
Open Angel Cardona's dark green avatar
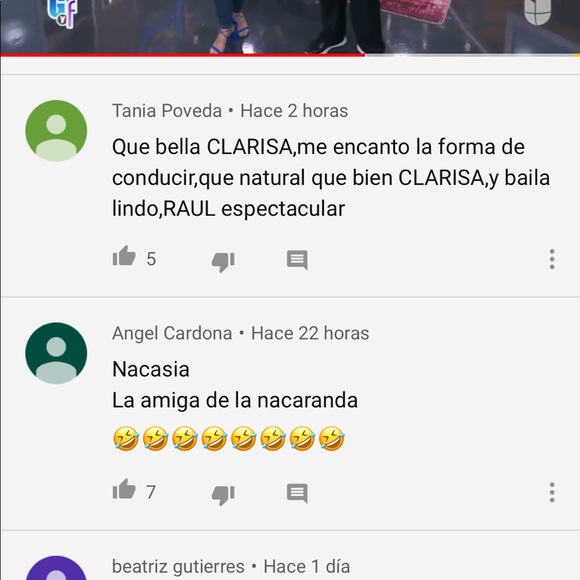tap(56, 353)
